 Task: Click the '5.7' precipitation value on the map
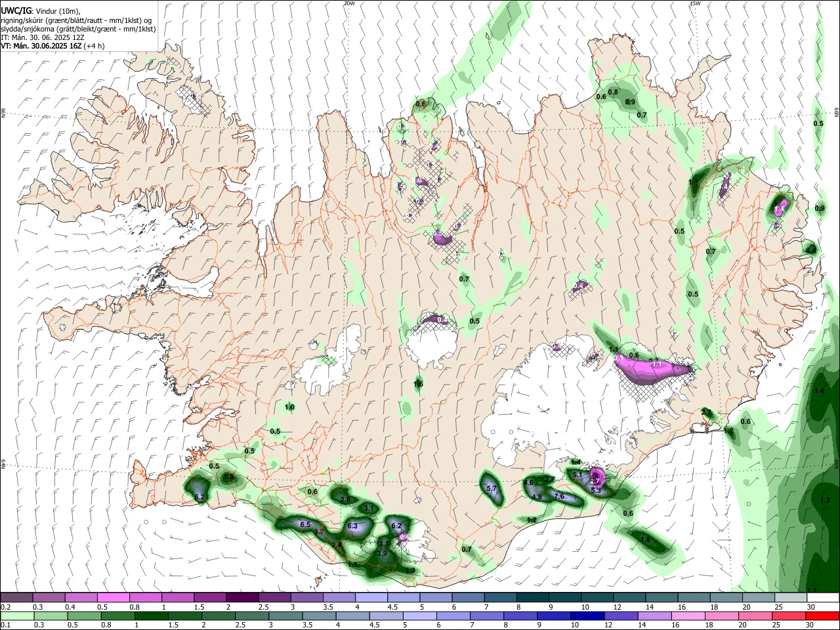491,489
